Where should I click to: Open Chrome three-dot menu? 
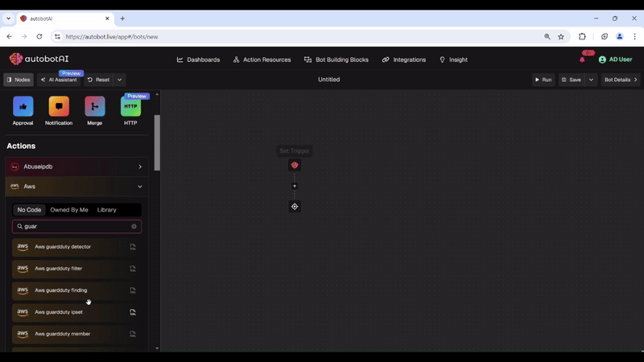tap(634, 36)
